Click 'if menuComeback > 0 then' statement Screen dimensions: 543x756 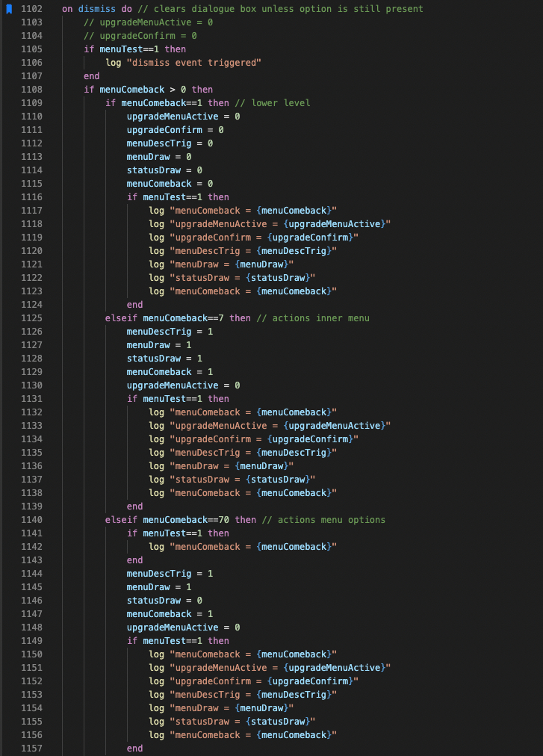(148, 90)
